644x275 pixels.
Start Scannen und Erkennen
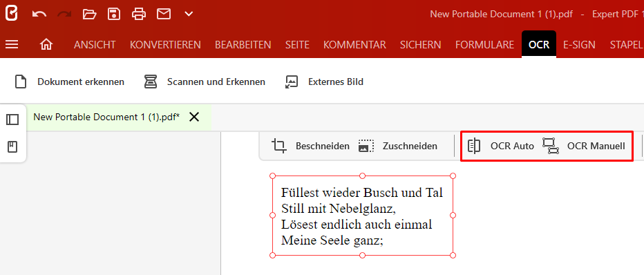pyautogui.click(x=205, y=82)
